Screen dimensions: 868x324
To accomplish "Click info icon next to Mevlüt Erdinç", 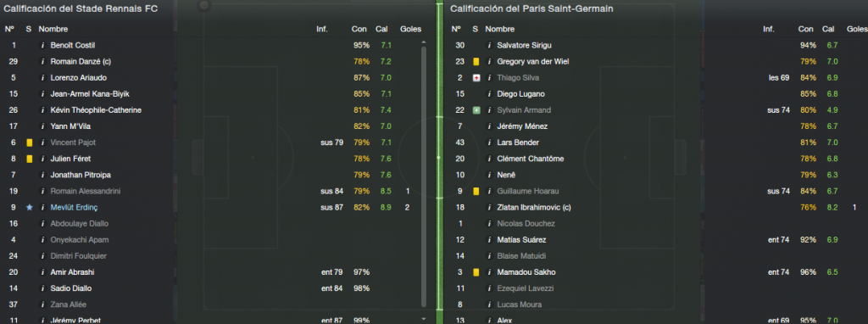I will [x=42, y=207].
